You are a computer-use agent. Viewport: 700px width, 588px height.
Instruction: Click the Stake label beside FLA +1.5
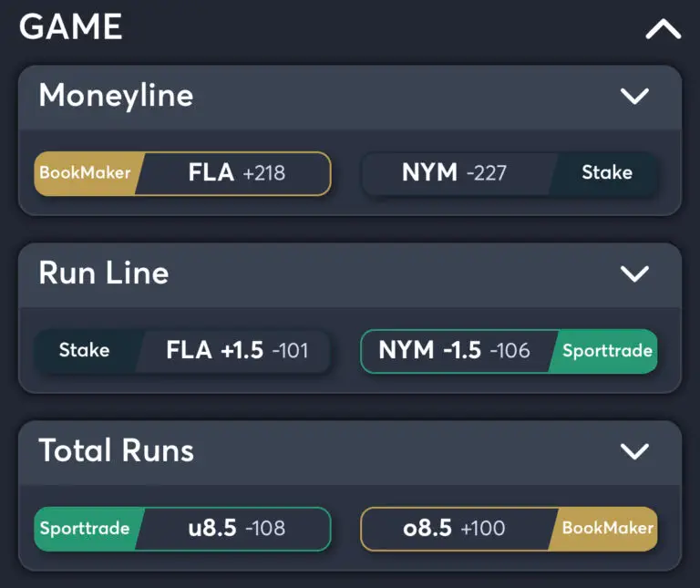point(85,351)
